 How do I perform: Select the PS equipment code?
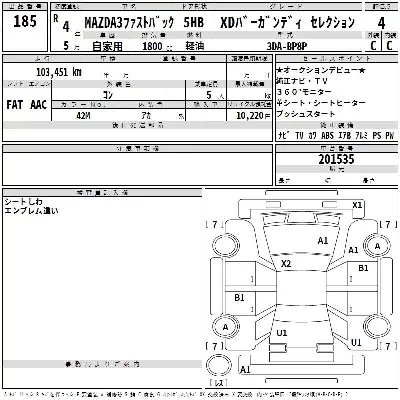(x=377, y=135)
